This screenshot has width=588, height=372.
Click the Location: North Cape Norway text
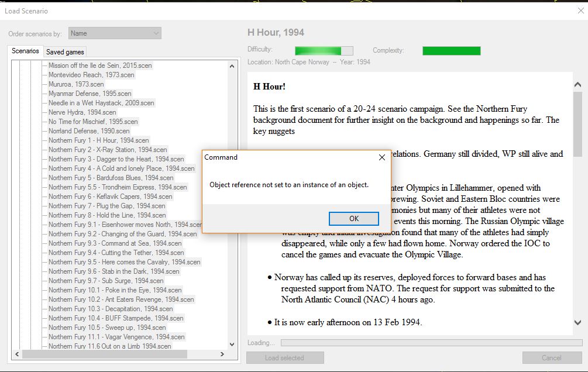288,62
